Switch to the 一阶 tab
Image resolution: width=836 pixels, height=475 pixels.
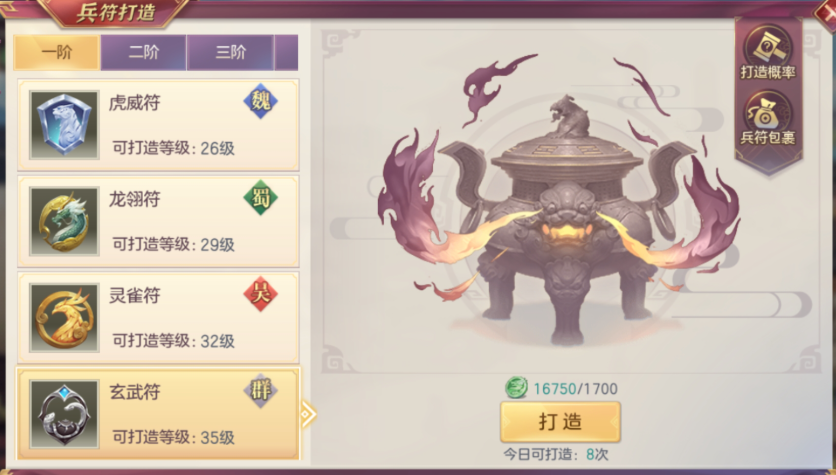coord(57,52)
